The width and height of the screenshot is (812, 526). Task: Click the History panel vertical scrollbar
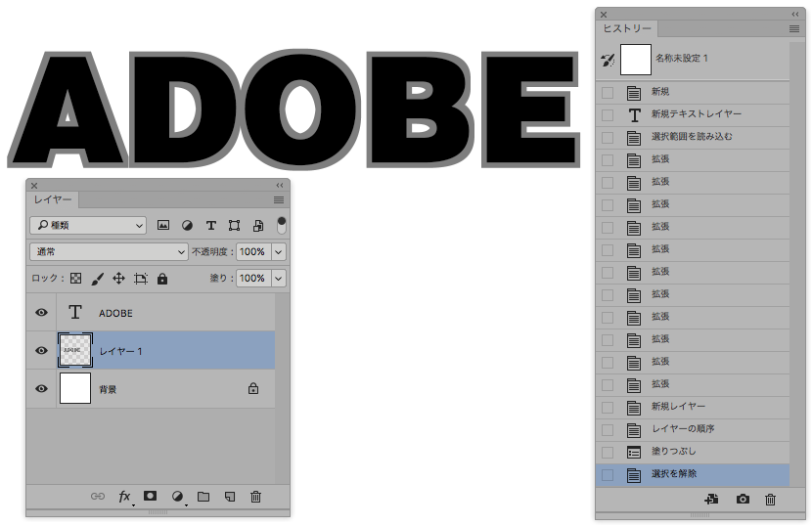coord(797,264)
